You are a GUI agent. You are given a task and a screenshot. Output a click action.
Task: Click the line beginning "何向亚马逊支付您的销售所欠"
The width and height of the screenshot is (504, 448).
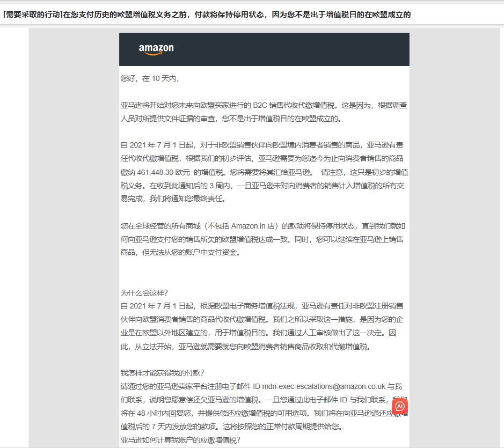click(x=262, y=239)
